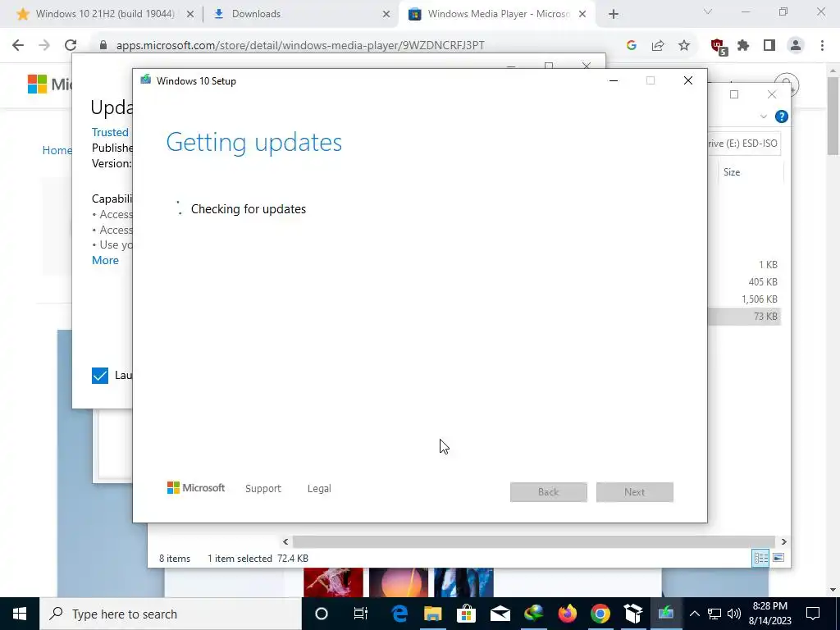Click Explorer horizontal scrollbar right arrow
840x630 pixels.
(x=783, y=541)
